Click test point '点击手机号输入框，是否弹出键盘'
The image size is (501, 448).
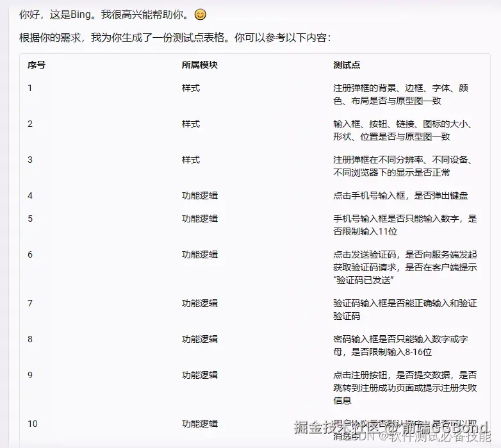[x=400, y=195]
